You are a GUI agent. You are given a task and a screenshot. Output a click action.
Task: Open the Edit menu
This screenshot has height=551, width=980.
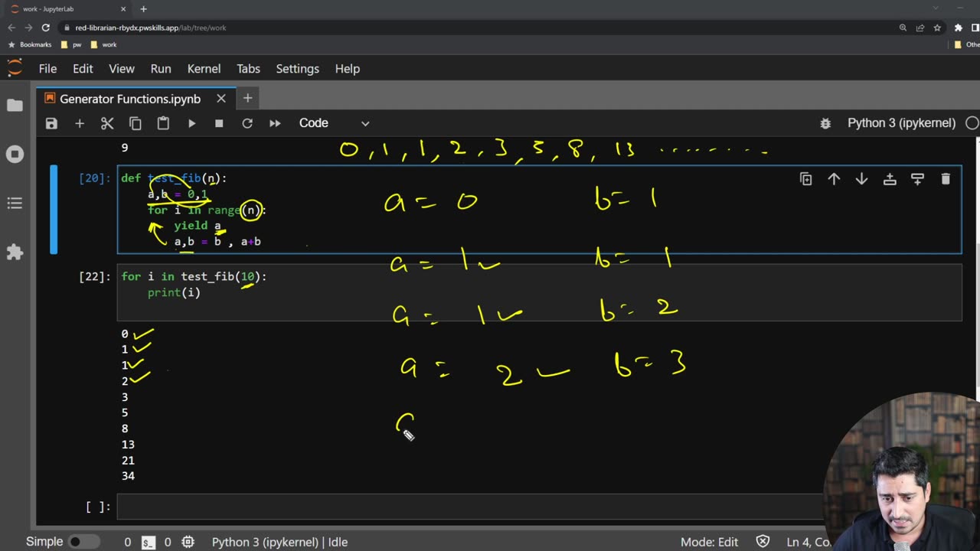83,69
